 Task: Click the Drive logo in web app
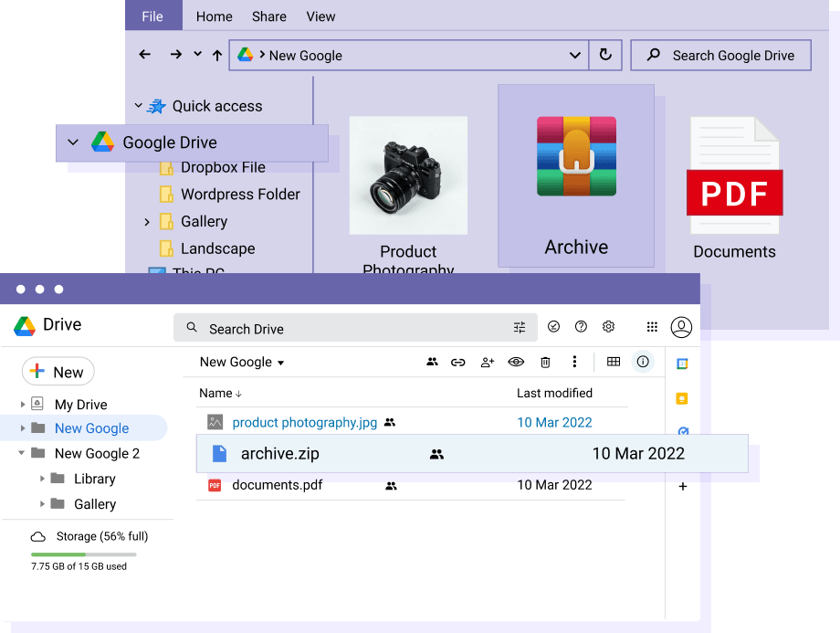click(25, 326)
